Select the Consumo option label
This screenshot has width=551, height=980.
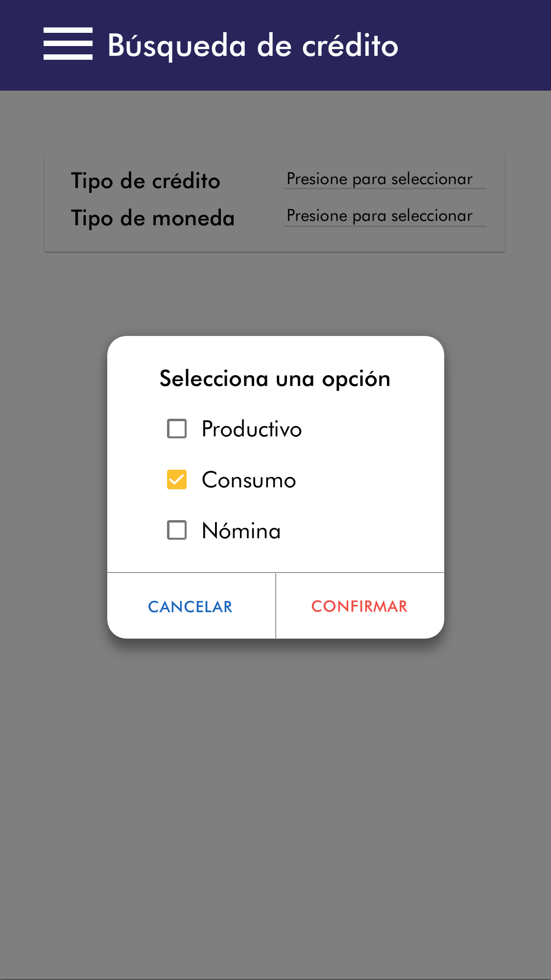point(249,480)
